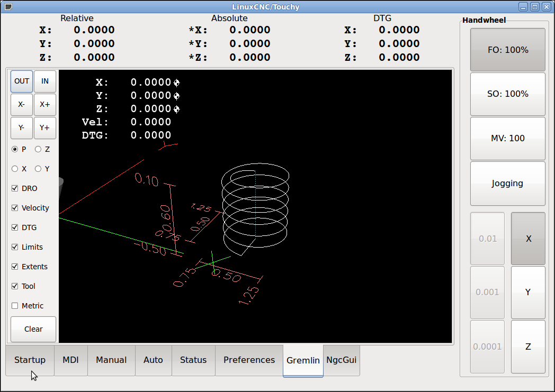The height and width of the screenshot is (392, 555).
Task: Click the Vel: 0.0000 readout in preview
Action: tap(127, 122)
